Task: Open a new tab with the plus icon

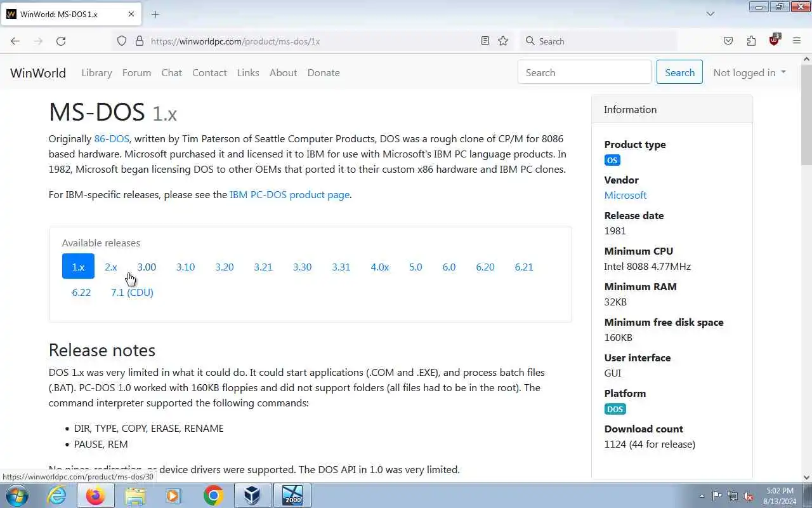Action: [x=155, y=14]
